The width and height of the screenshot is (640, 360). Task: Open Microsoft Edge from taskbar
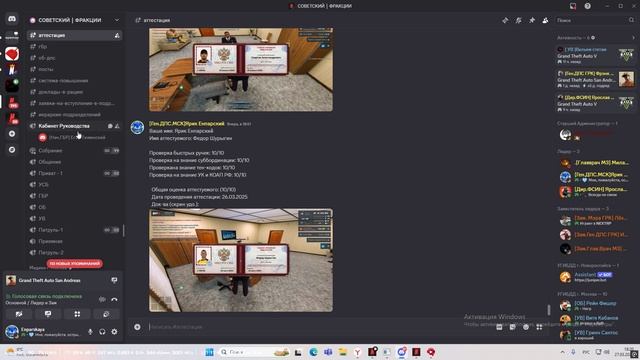[313, 352]
